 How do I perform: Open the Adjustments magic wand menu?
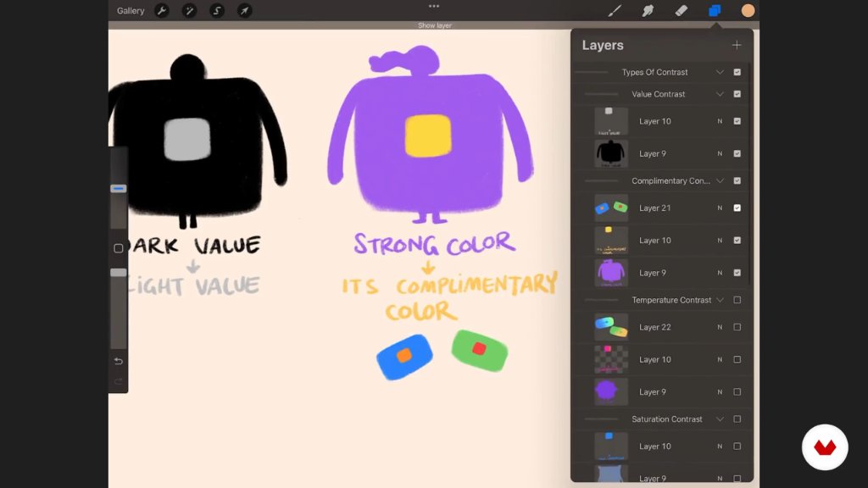[189, 10]
